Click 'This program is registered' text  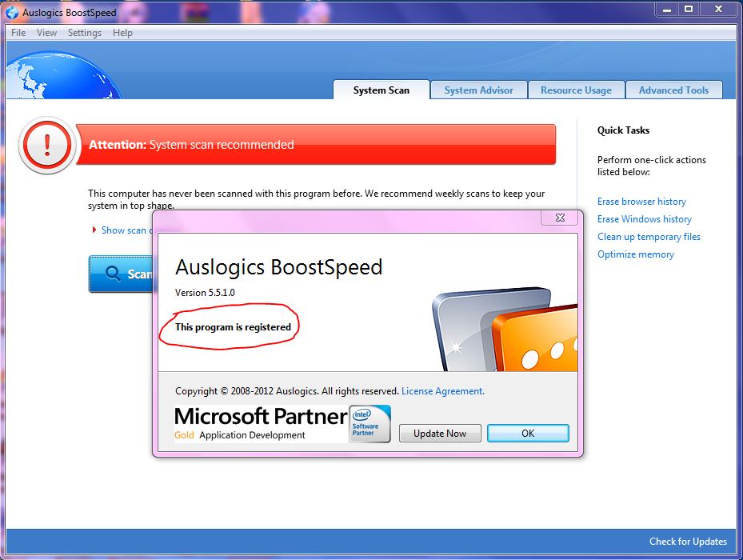[x=233, y=327]
